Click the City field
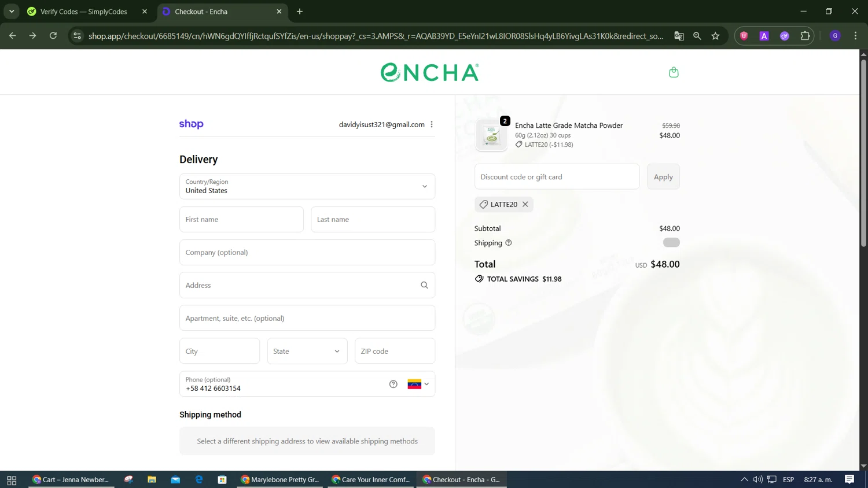This screenshot has width=868, height=488. pos(219,351)
